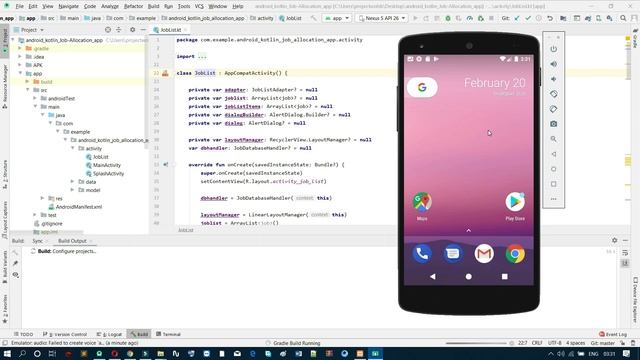Click the emulator zoom magnifier icon

553,139
